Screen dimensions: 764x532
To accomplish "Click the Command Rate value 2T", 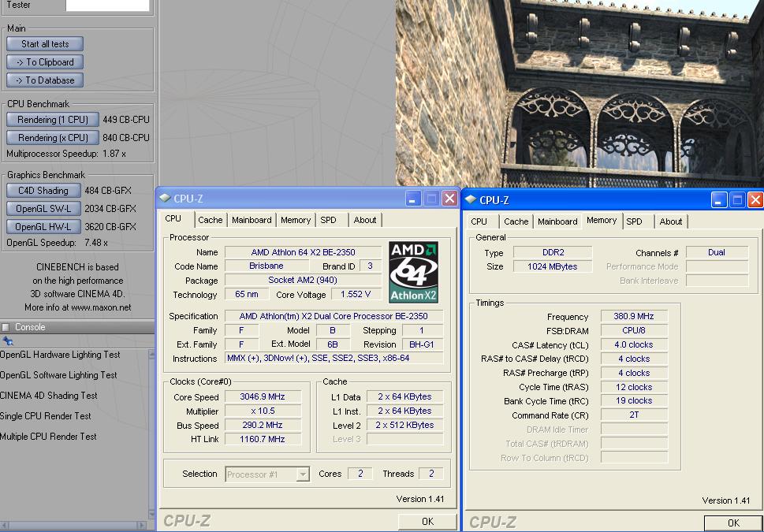I will 634,415.
